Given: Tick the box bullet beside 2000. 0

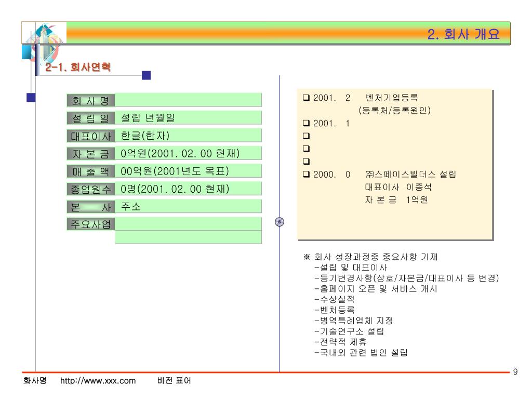Looking at the screenshot, I should 306,175.
